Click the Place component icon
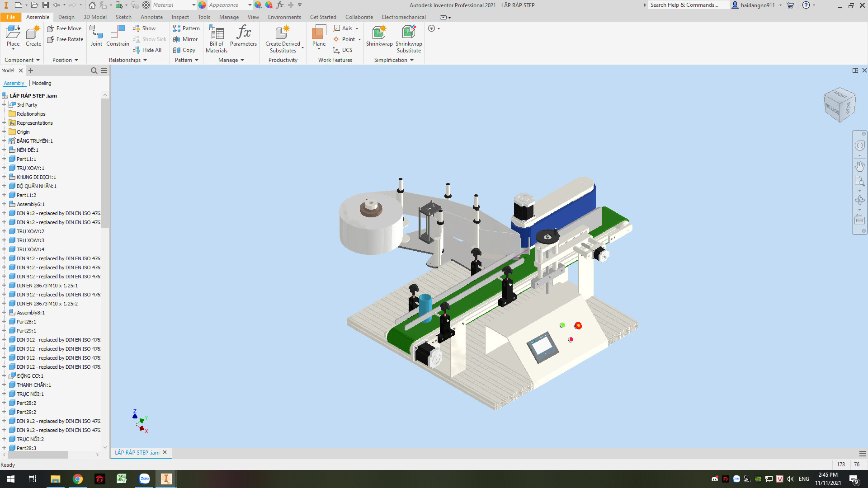868x488 pixels. tap(13, 35)
